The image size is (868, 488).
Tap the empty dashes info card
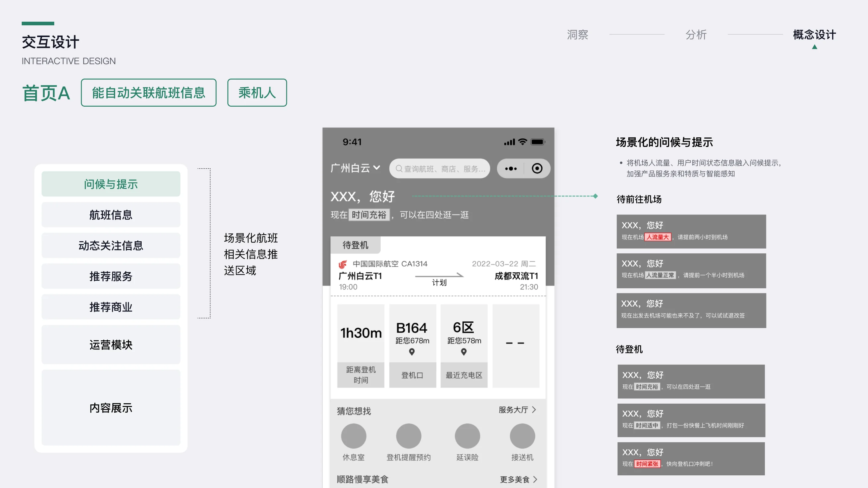click(x=516, y=346)
